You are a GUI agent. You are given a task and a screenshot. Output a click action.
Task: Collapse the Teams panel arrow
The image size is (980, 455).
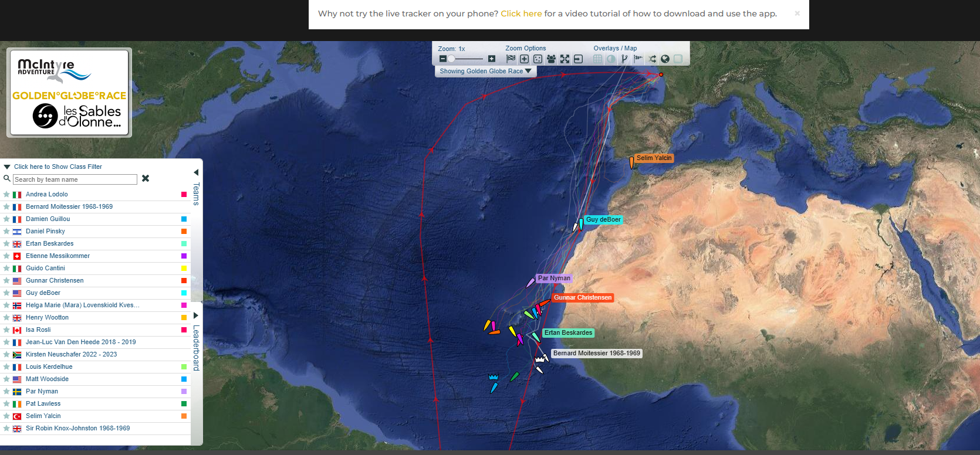coord(196,172)
